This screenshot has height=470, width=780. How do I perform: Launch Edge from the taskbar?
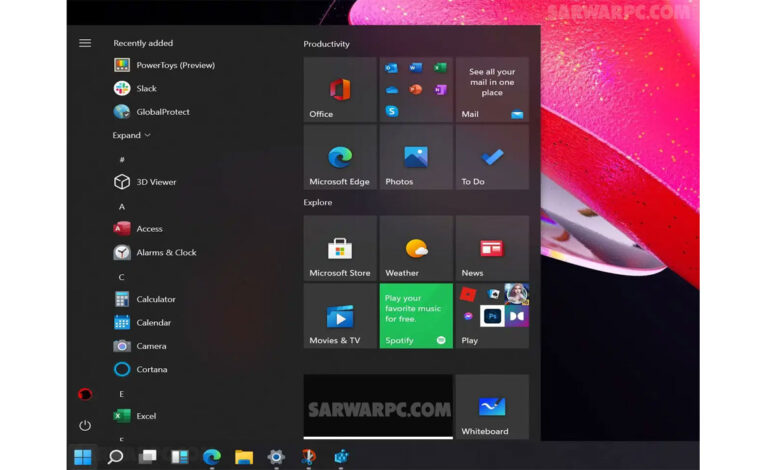211,457
